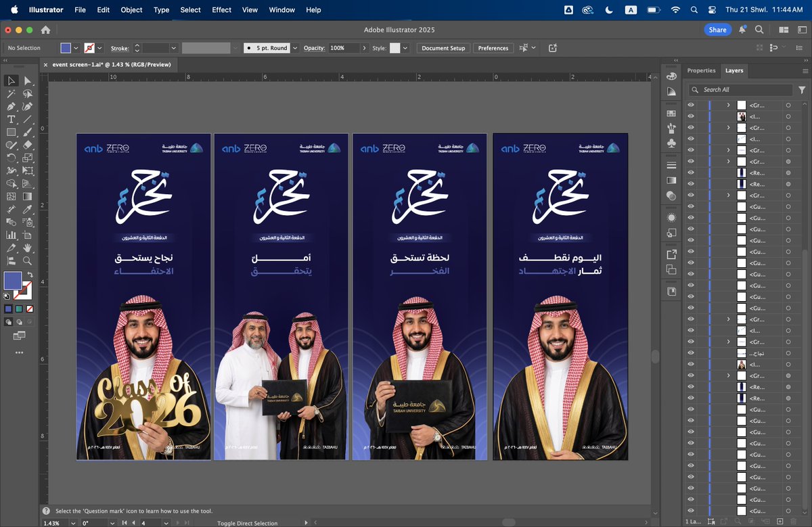
Task: Open the Object menu
Action: coord(131,10)
